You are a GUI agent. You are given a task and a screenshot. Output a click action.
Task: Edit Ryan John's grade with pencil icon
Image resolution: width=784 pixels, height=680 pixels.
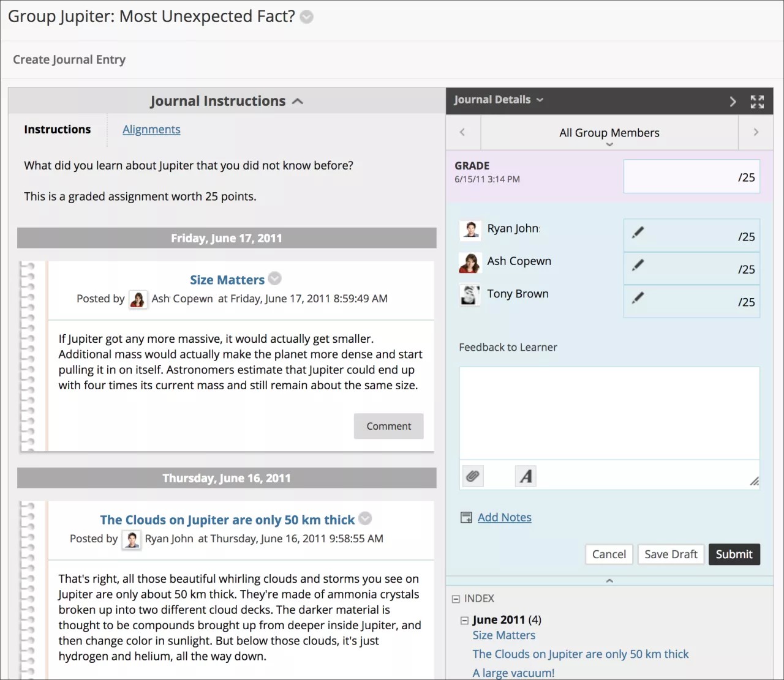click(x=638, y=234)
